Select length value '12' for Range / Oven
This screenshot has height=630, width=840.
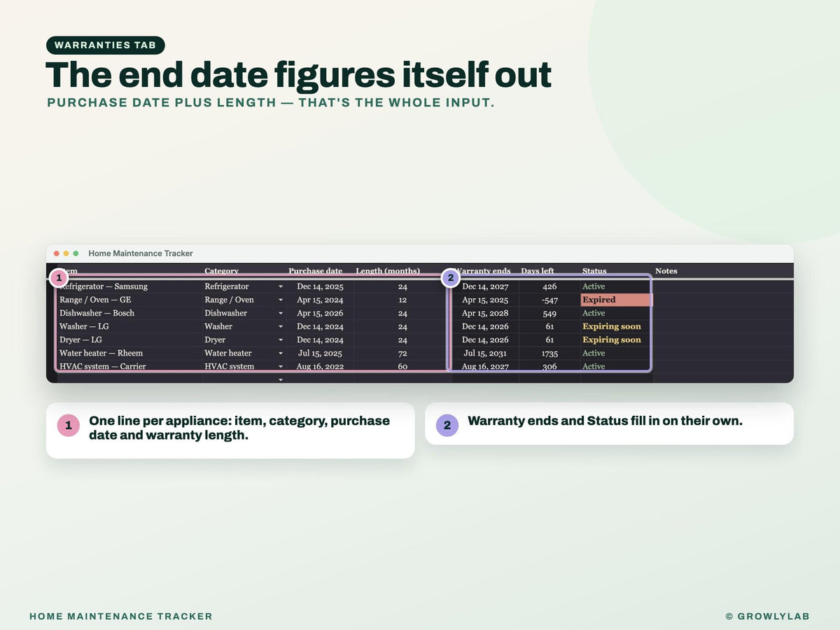pos(402,300)
